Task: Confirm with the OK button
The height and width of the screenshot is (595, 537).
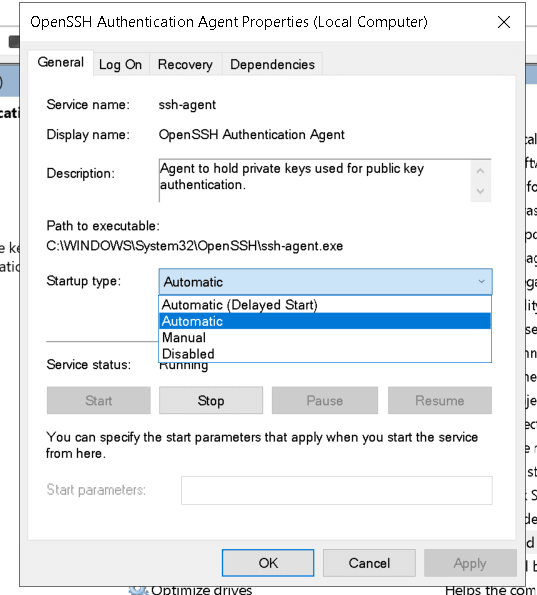Action: (x=268, y=563)
